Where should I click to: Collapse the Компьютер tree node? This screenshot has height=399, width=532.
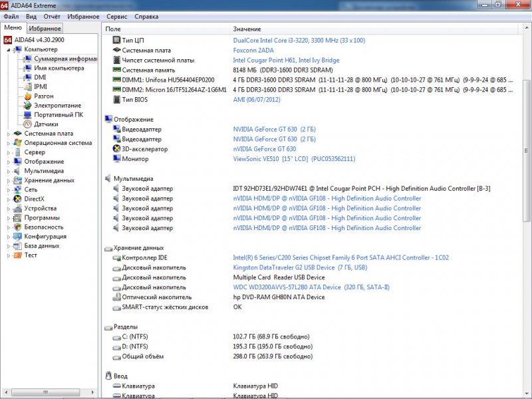point(9,49)
